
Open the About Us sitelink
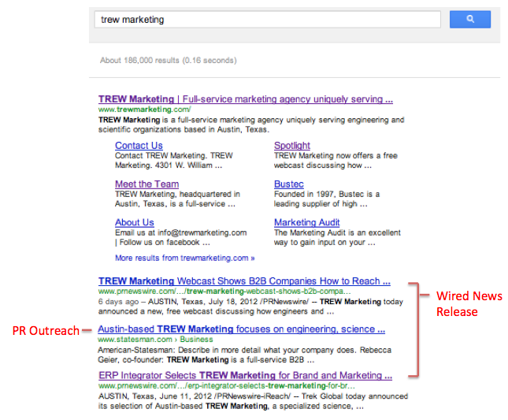pos(135,222)
